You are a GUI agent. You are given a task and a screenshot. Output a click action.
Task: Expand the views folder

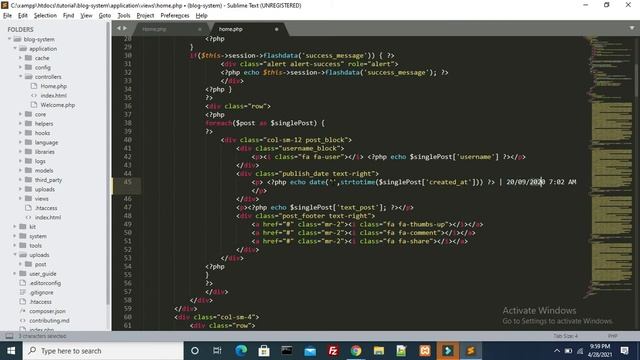pyautogui.click(x=21, y=199)
